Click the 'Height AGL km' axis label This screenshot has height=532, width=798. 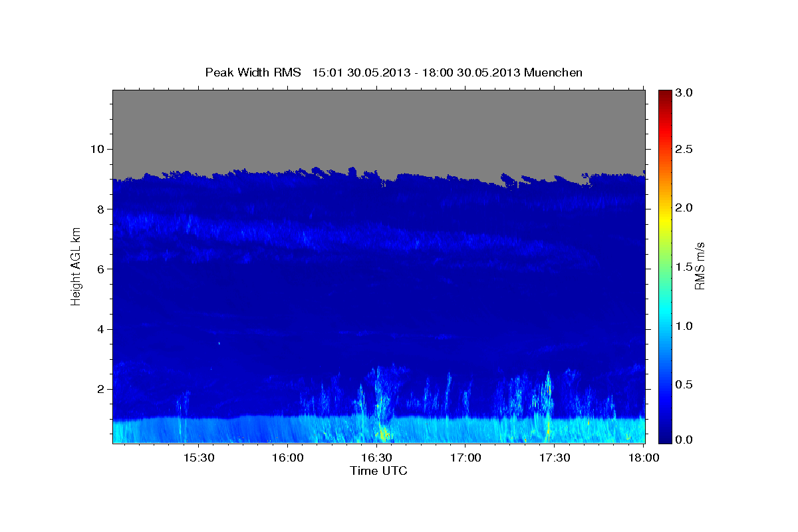click(x=76, y=266)
